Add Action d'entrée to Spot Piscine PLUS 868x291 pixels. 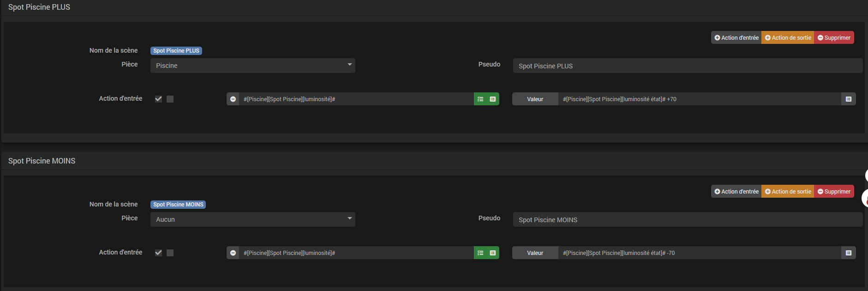coord(736,38)
